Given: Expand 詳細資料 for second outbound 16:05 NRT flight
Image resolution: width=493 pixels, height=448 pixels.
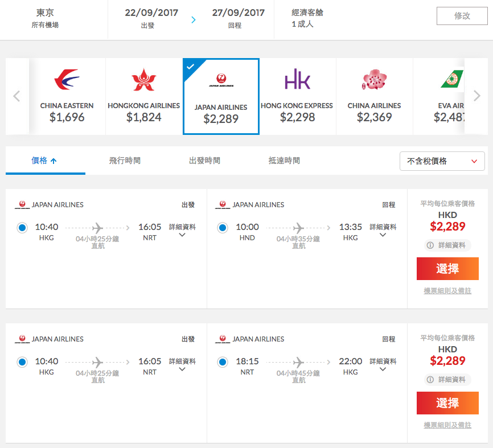Looking at the screenshot, I should 182,365.
